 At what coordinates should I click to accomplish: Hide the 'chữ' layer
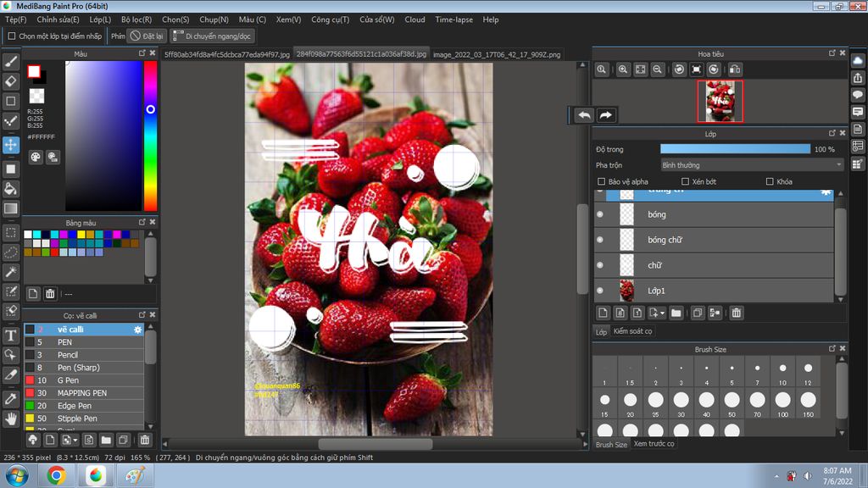[x=600, y=265]
